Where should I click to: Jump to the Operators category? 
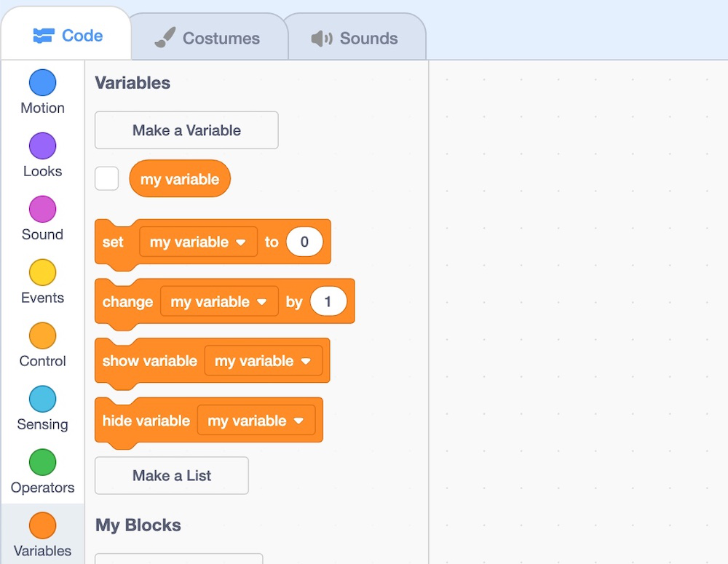coord(42,463)
